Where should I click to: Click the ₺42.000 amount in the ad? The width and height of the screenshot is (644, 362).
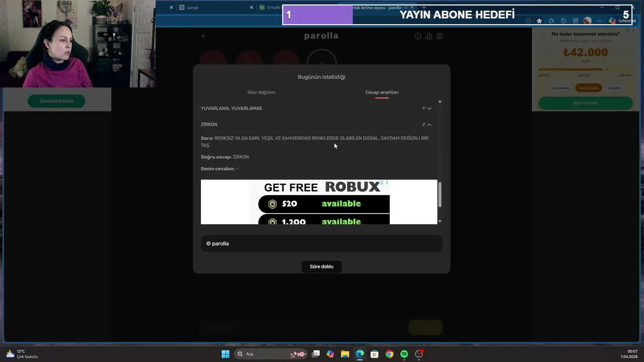click(586, 52)
